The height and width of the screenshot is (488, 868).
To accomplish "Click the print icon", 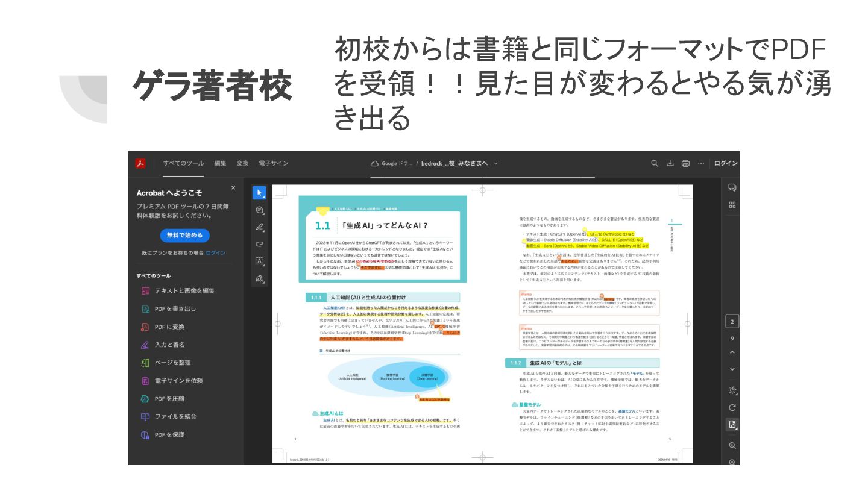I will [x=685, y=163].
